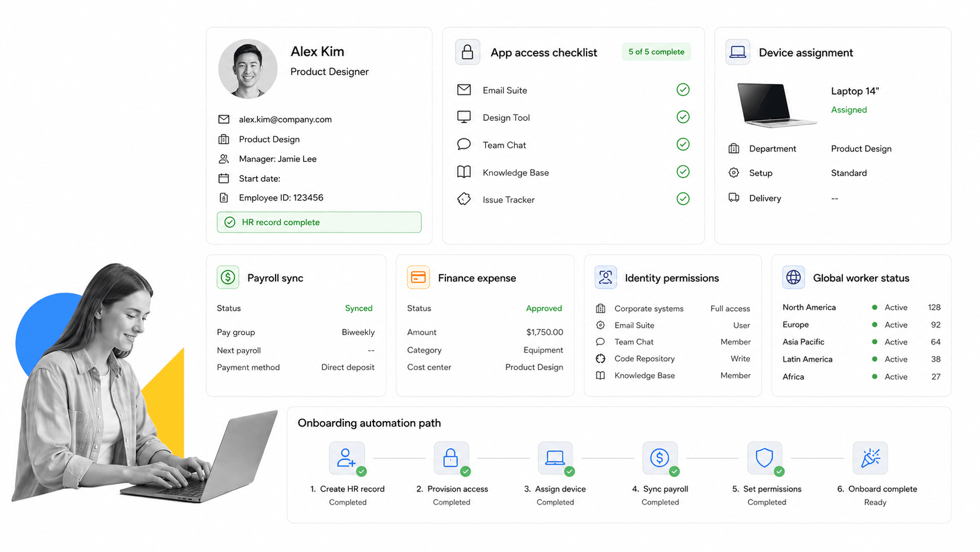Screen dimensions: 980x552
Task: Click the Email Suite envelope icon in checklist
Action: [464, 90]
